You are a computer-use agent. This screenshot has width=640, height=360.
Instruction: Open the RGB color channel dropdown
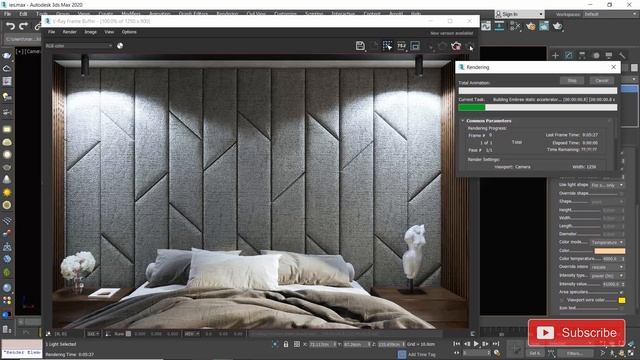[78, 46]
